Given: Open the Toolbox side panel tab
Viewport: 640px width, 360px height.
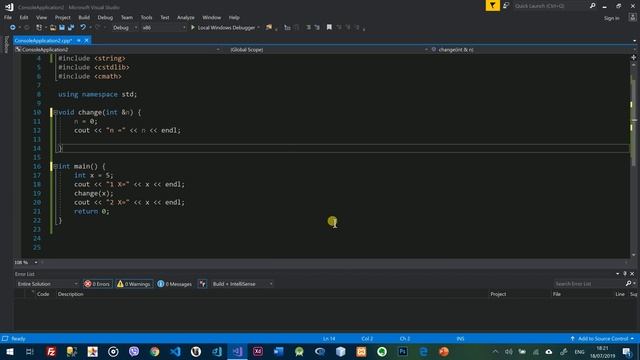Looking at the screenshot, I should pyautogui.click(x=6, y=44).
